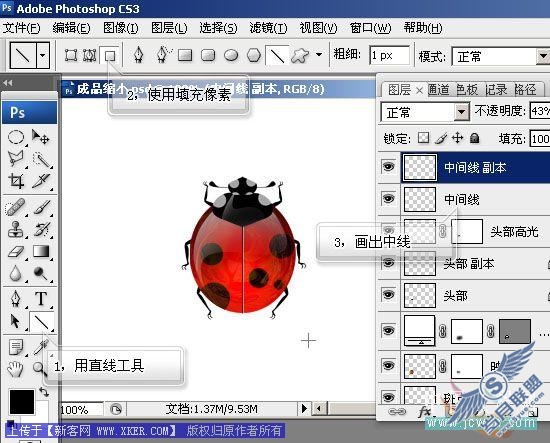Click the black foreground color swatch

(x=22, y=402)
